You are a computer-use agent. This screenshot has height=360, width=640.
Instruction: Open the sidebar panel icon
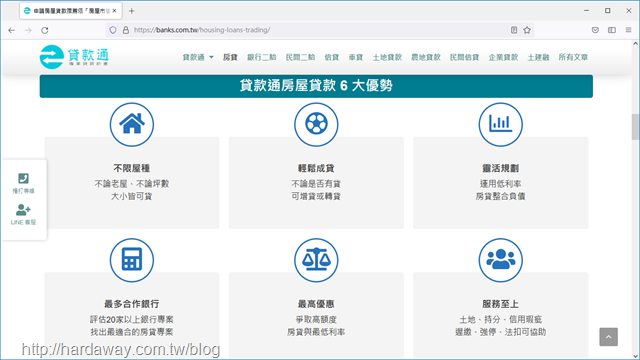[x=611, y=30]
